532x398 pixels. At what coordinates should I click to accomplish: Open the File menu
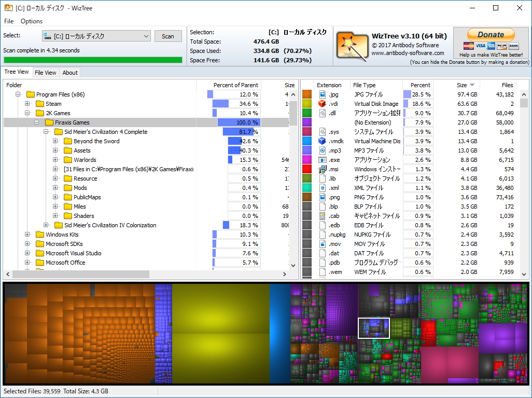[8, 21]
